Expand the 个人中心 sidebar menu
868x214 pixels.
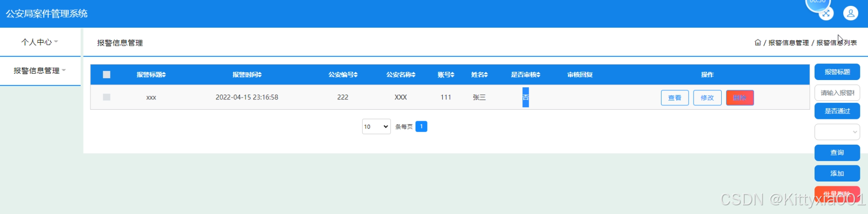click(x=40, y=42)
